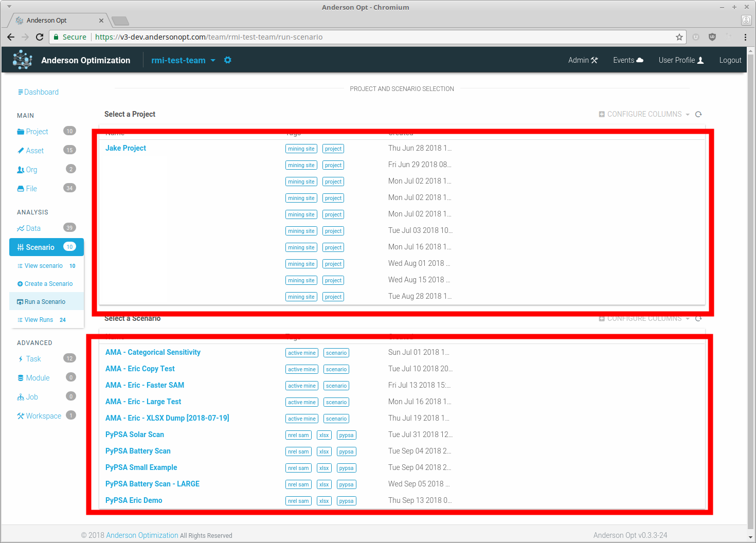Click xlsx tag on PyPSA Eric Demo row

click(324, 501)
